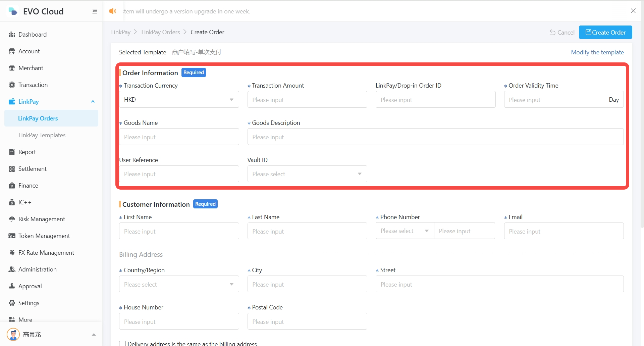Open LinkPay Templates menu item
The width and height of the screenshot is (644, 346).
click(42, 135)
